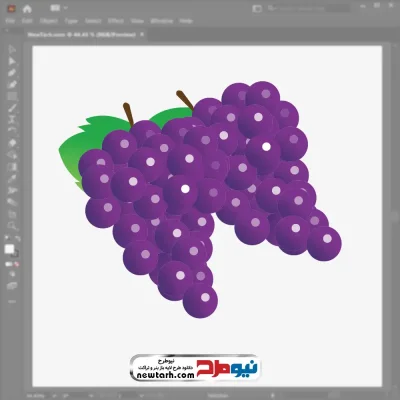
Task: Expand the arrow beside Arrange Documents
Action: (x=65, y=8)
